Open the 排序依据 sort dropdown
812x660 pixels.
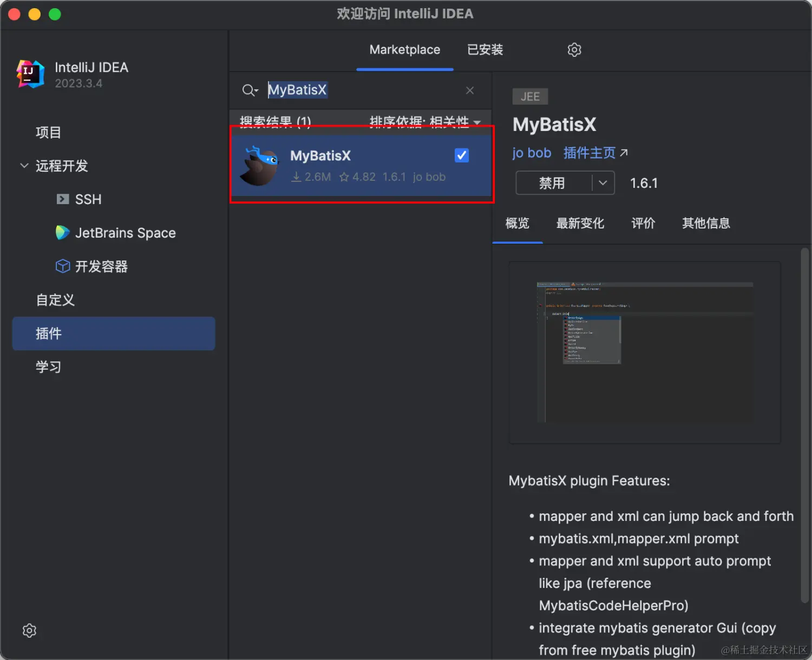(x=425, y=122)
